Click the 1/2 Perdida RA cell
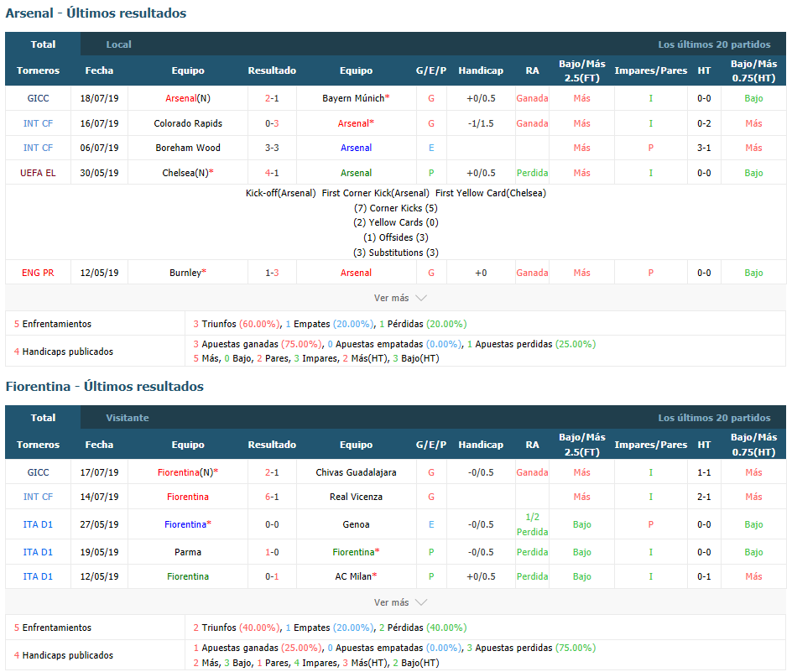The image size is (792, 672). (533, 524)
